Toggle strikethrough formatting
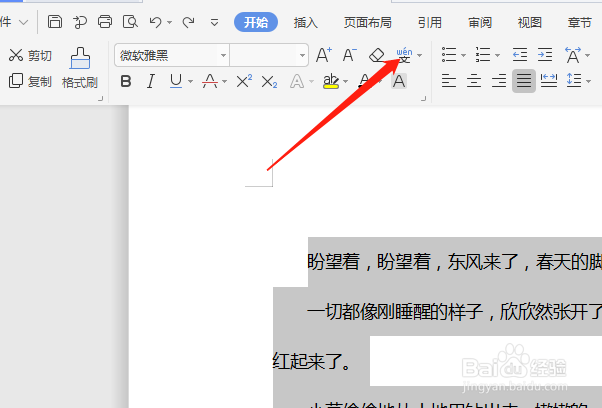The image size is (602, 408). coord(210,81)
